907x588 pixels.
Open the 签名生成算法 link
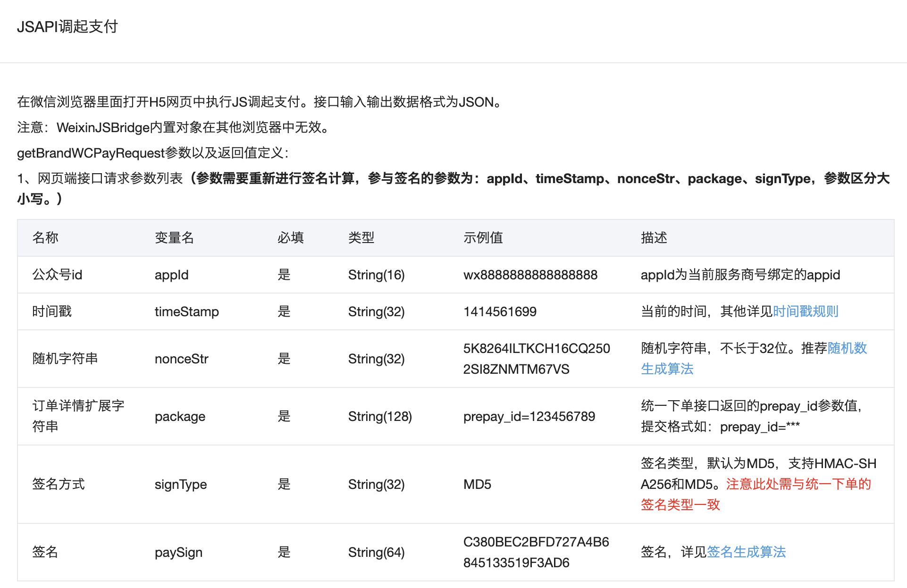click(746, 552)
